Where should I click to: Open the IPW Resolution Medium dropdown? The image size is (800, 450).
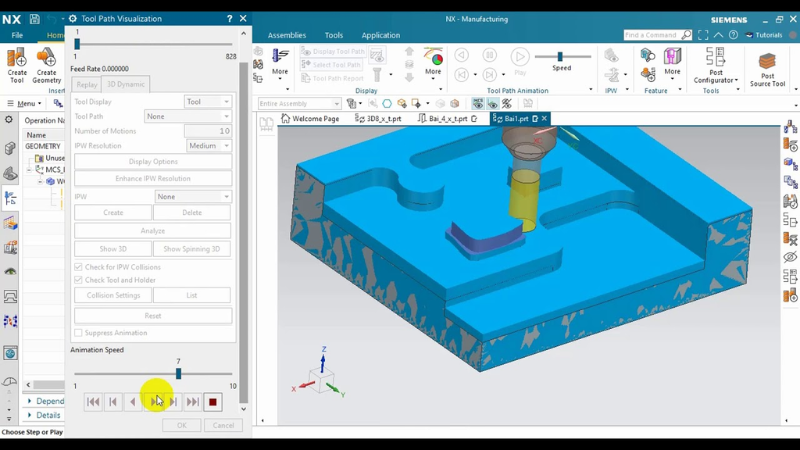[x=209, y=146]
